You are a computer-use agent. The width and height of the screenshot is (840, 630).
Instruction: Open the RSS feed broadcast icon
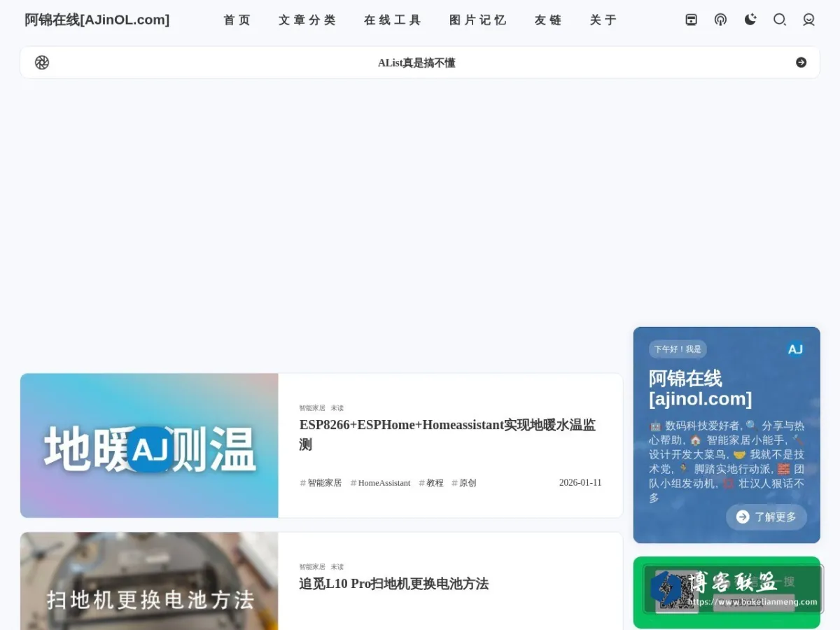[x=720, y=20]
